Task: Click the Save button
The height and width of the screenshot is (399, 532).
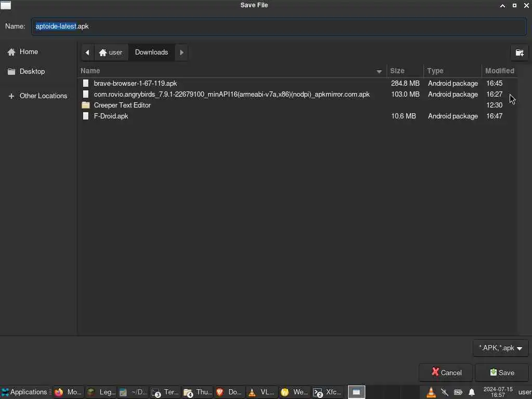Action: point(502,373)
